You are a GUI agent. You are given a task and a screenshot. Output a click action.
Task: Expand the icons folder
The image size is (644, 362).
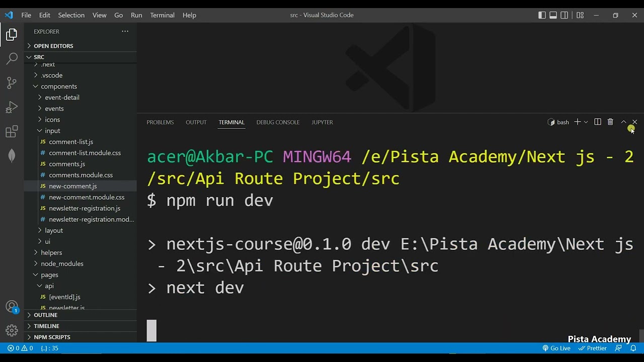80,120
